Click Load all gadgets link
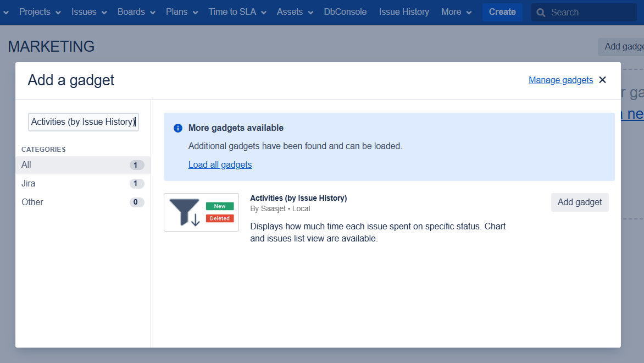 pyautogui.click(x=220, y=164)
